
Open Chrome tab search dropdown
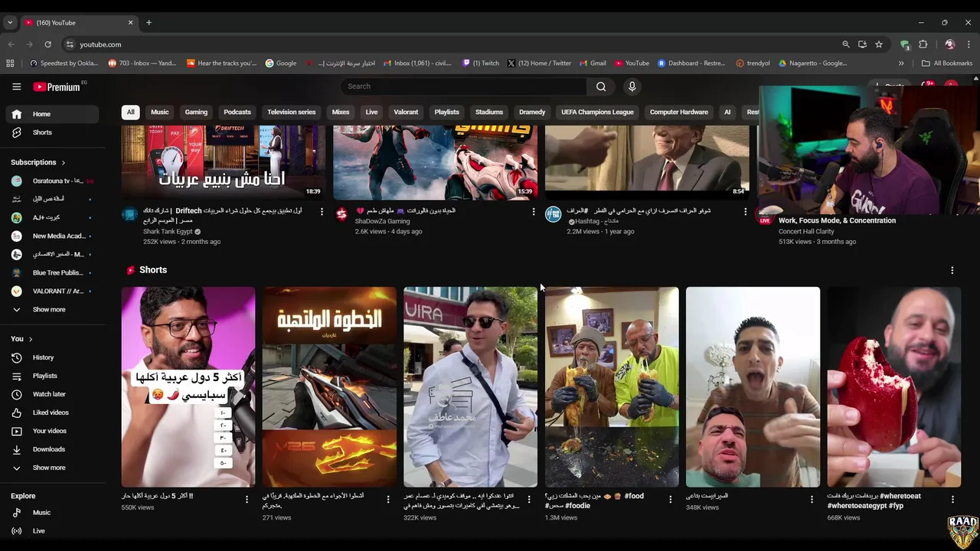coord(10,23)
